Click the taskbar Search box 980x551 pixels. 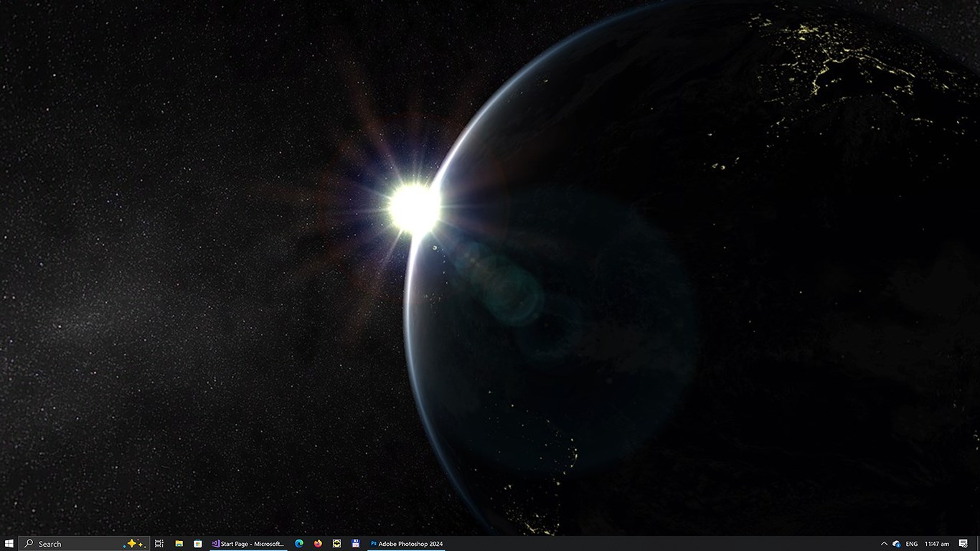point(85,544)
